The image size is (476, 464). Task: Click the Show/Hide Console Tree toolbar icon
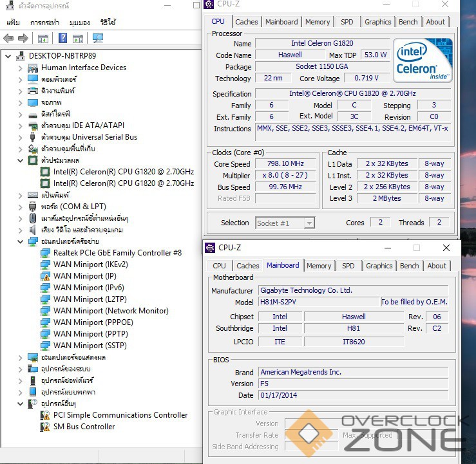pos(43,39)
